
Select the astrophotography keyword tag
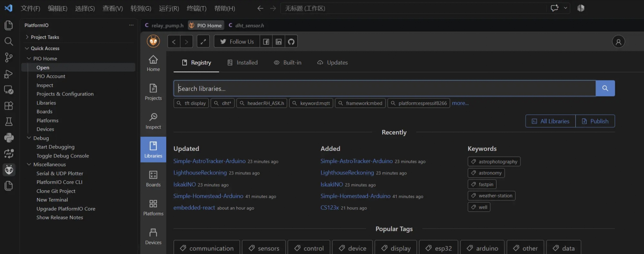pos(494,161)
